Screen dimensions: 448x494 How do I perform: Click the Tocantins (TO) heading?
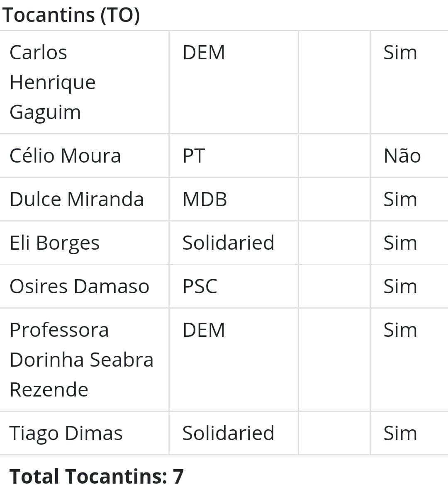[x=71, y=15]
